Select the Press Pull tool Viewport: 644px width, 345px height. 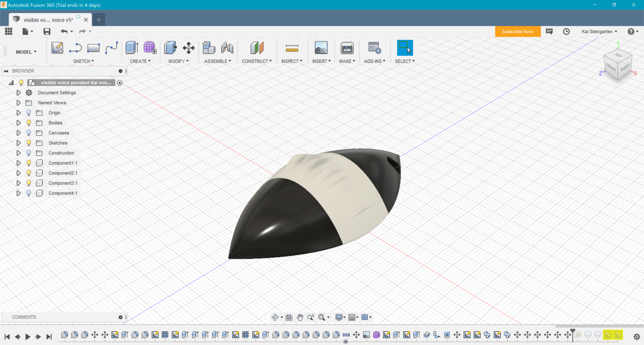pos(171,48)
